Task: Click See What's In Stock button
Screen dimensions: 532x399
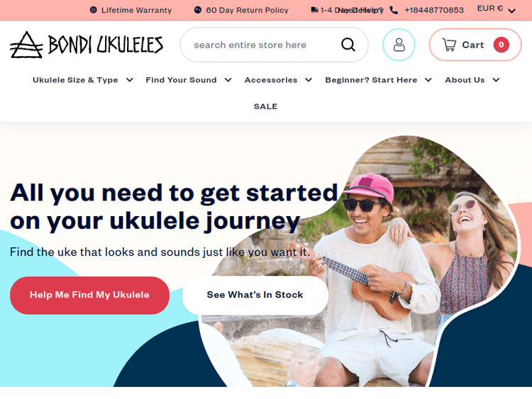Action: 255,295
